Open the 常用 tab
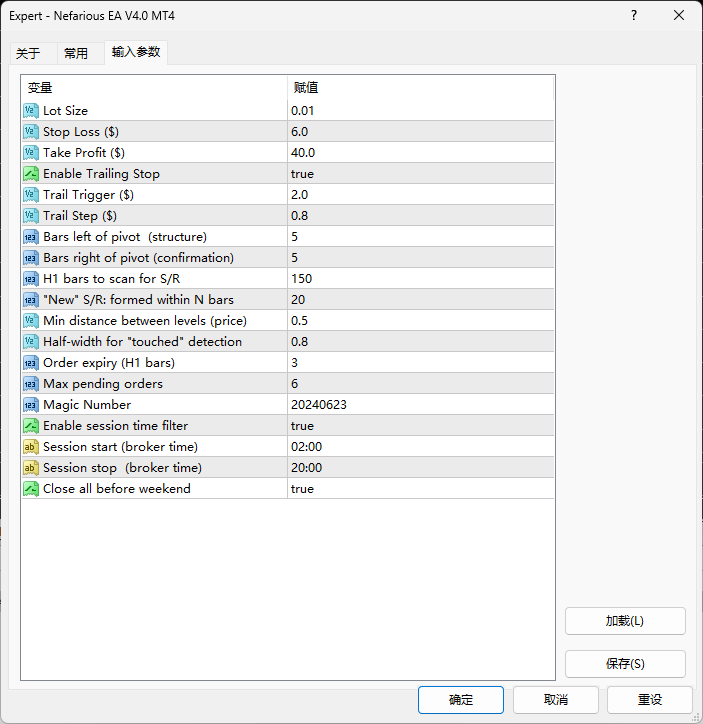This screenshot has width=703, height=724. click(75, 53)
